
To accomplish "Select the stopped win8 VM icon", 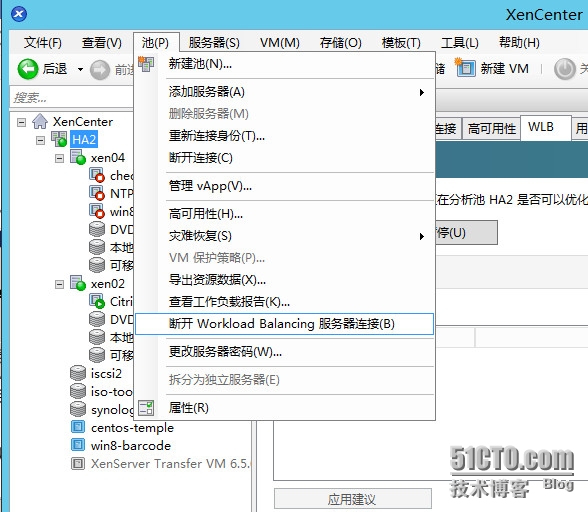I will (x=97, y=211).
